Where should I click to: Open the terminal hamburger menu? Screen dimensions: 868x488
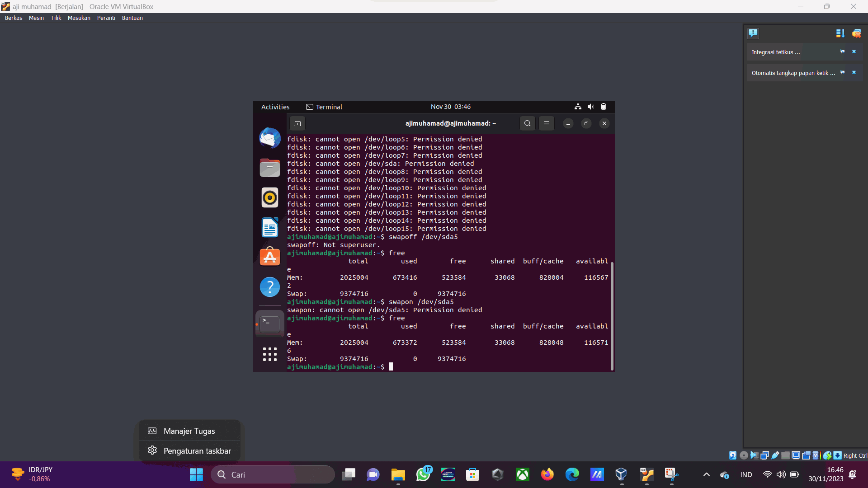(x=547, y=123)
